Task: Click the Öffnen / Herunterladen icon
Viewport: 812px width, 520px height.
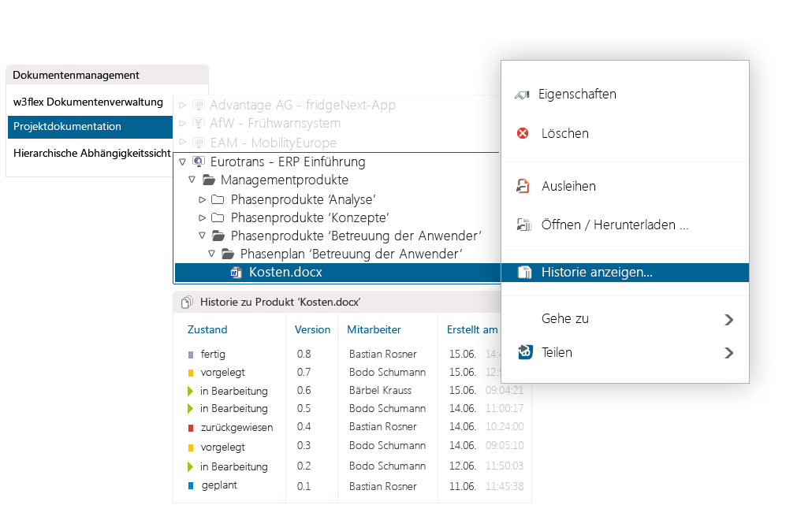Action: [523, 225]
